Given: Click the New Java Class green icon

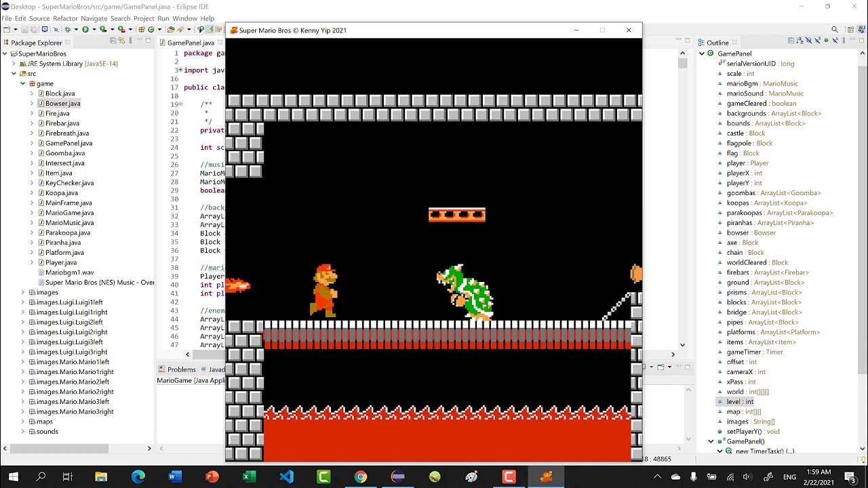Looking at the screenshot, I should pyautogui.click(x=151, y=30).
